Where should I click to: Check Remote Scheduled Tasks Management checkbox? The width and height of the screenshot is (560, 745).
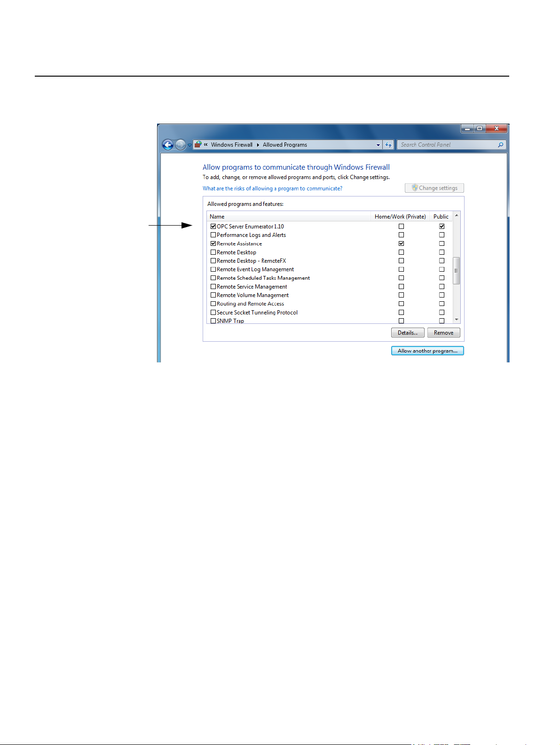[213, 278]
